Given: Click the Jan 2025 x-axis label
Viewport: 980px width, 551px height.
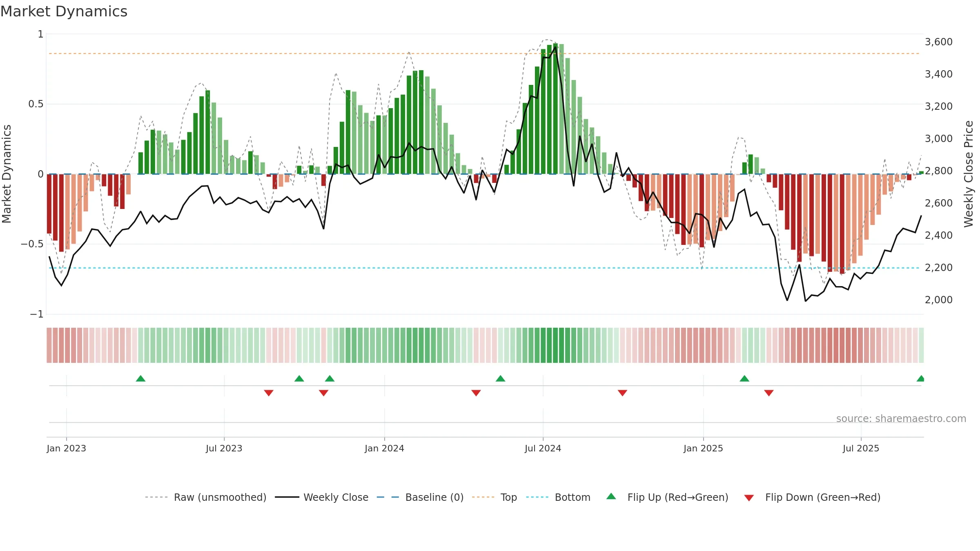Looking at the screenshot, I should click(x=703, y=448).
